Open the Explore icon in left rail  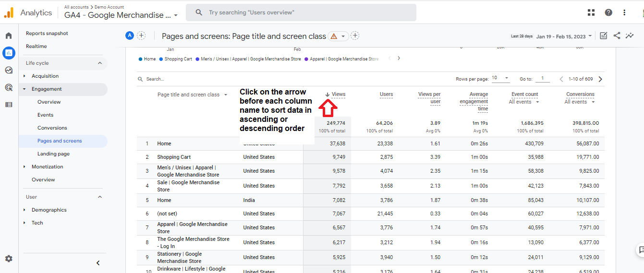9,70
